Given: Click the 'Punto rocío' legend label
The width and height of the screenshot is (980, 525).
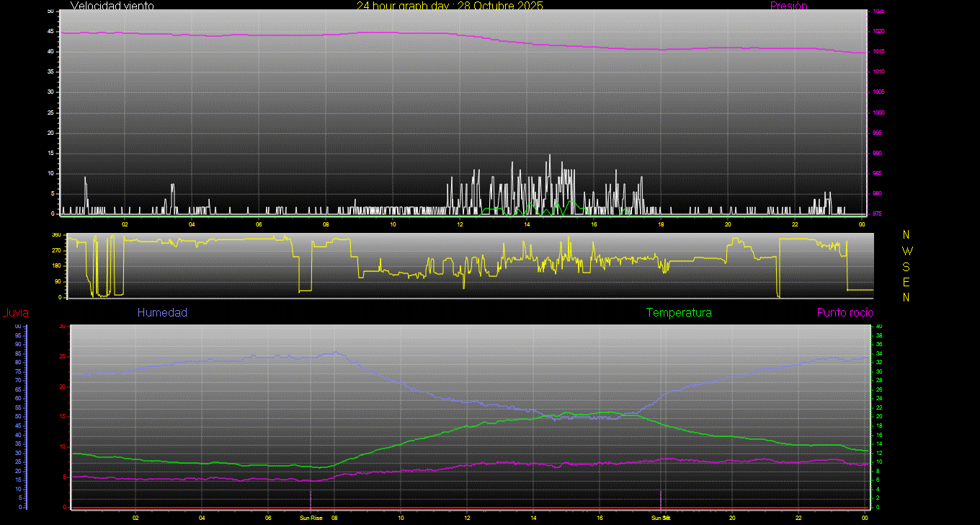Looking at the screenshot, I should pyautogui.click(x=845, y=312).
